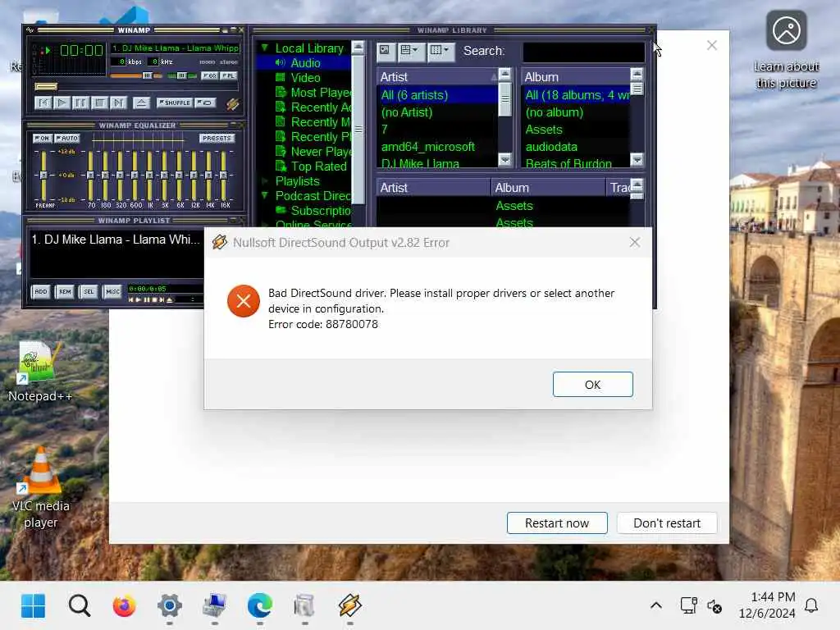Click library tree scroll up arrow
Screen dimensions: 840x630
click(358, 47)
